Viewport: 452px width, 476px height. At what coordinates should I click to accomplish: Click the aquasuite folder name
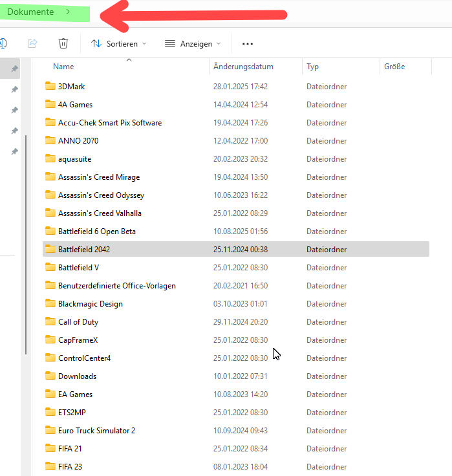click(74, 159)
